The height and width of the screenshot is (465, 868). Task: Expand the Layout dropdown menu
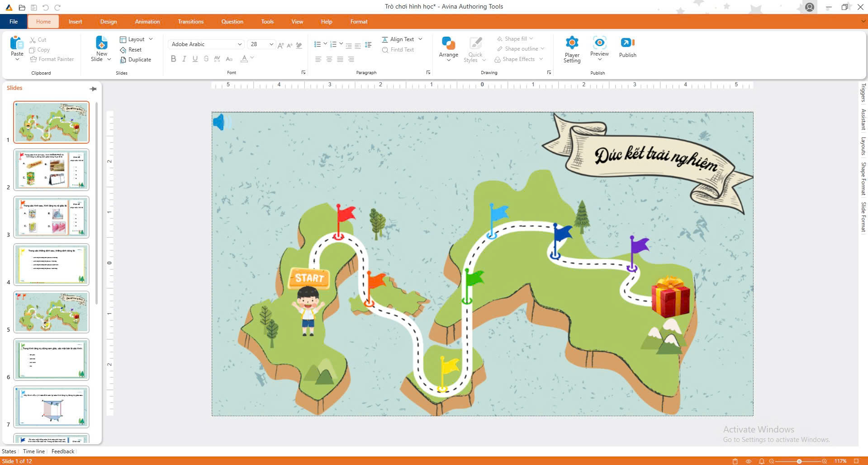point(151,39)
